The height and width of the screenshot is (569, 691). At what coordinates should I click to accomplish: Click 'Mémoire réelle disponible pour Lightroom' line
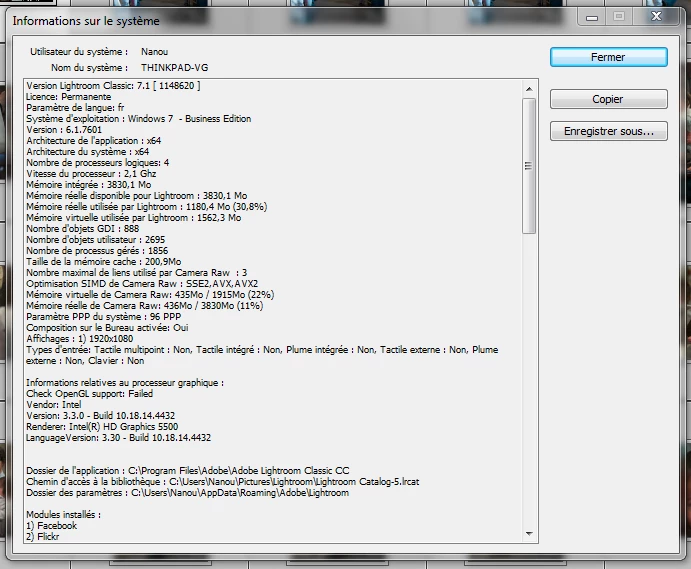tap(137, 196)
